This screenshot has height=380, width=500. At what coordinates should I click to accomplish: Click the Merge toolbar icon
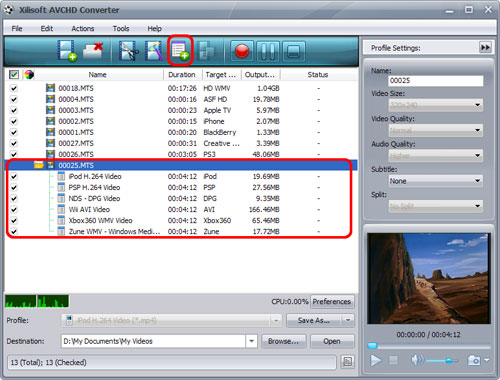pyautogui.click(x=207, y=51)
